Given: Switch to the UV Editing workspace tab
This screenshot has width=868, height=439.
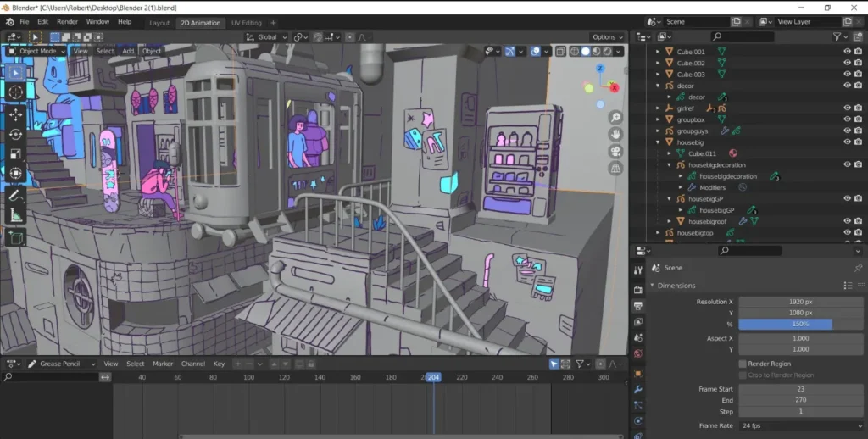Looking at the screenshot, I should tap(247, 23).
